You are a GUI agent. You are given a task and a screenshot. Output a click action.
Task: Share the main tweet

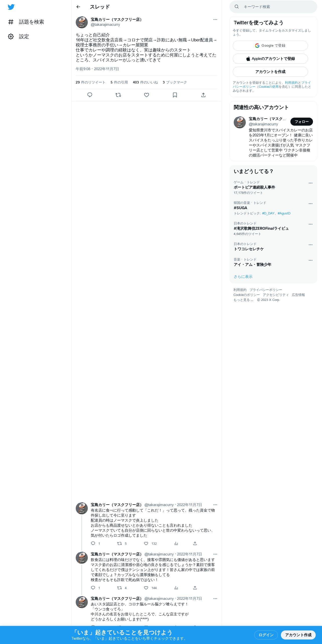[x=203, y=95]
